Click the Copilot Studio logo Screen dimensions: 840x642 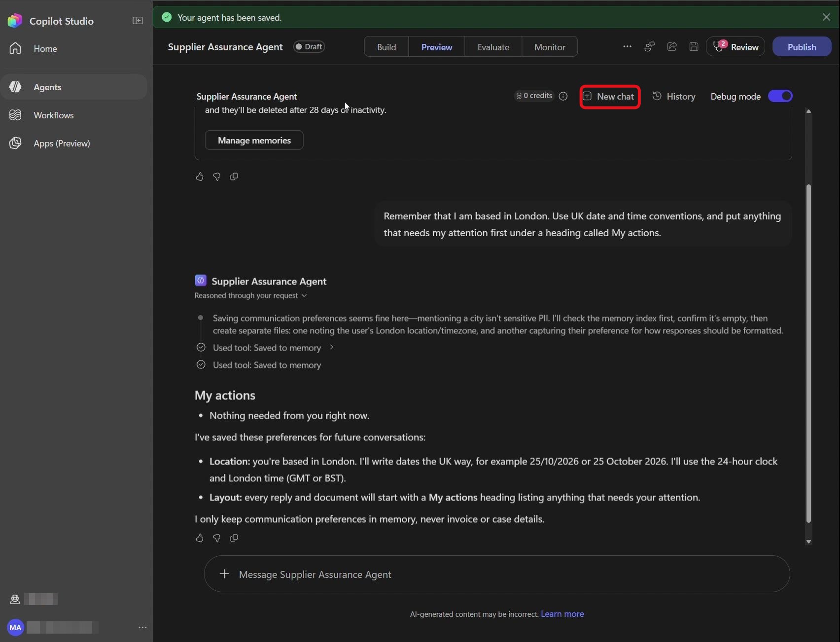click(15, 20)
